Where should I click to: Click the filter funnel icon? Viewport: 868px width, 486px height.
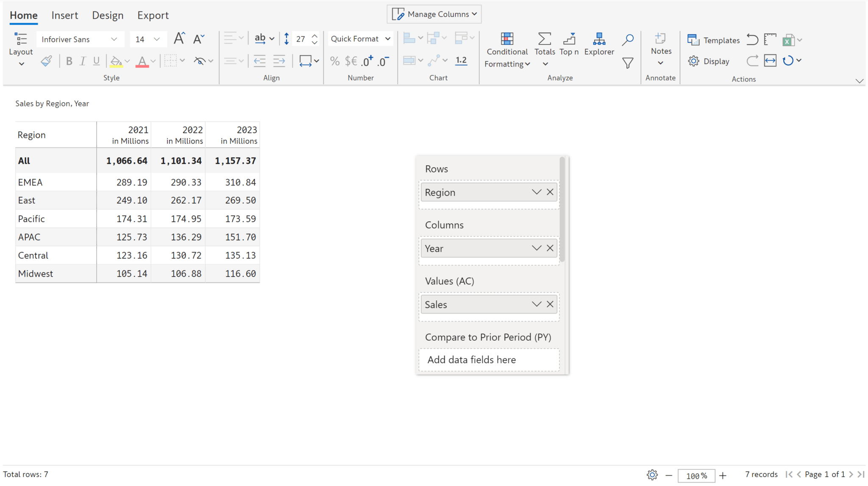pyautogui.click(x=628, y=62)
